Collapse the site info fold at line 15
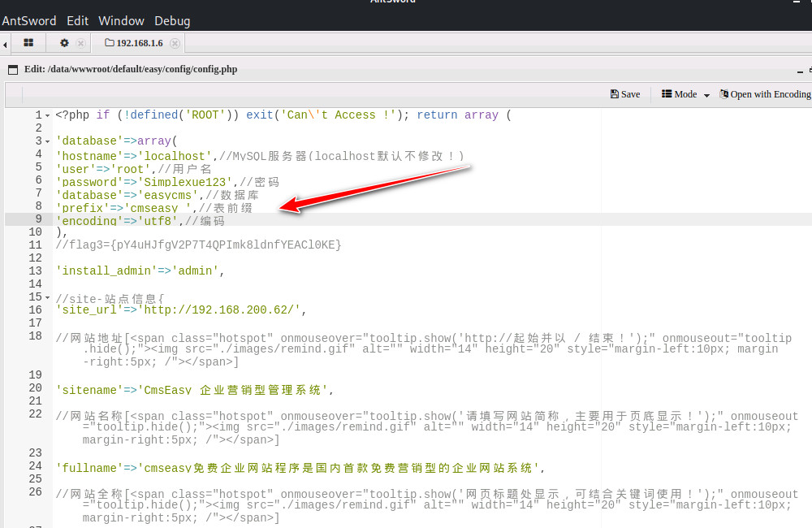Screen dimensions: 812x528 48,297
